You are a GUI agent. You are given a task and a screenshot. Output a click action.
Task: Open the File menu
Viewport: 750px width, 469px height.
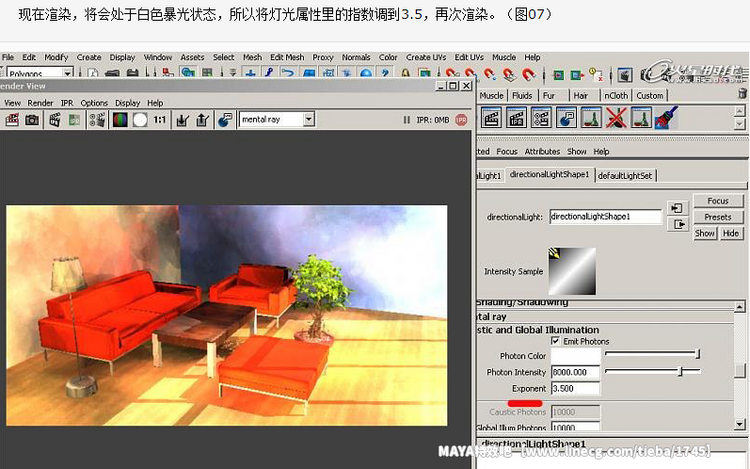[x=8, y=57]
